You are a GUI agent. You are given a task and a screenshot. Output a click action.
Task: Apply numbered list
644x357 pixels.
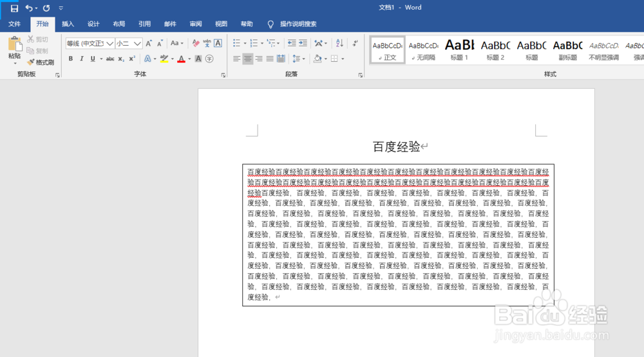pos(254,43)
